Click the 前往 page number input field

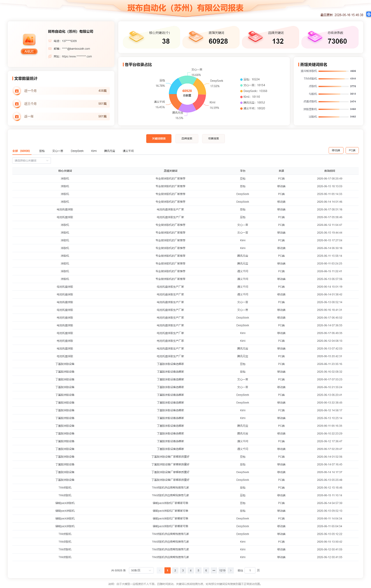250,570
